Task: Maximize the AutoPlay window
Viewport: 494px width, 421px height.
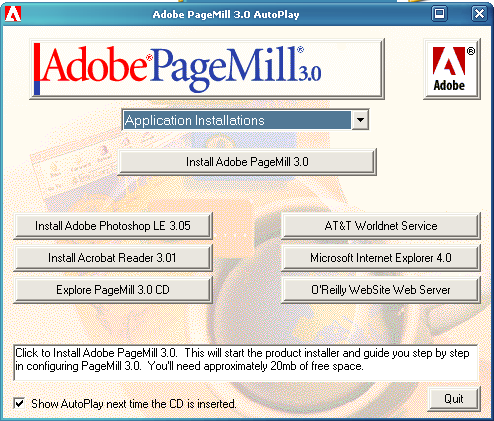Action: [x=439, y=14]
